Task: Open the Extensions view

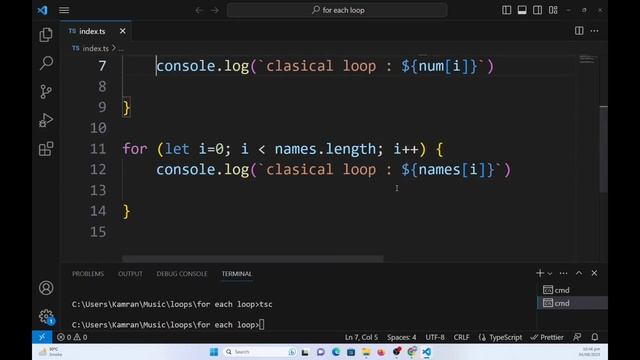Action: [46, 149]
